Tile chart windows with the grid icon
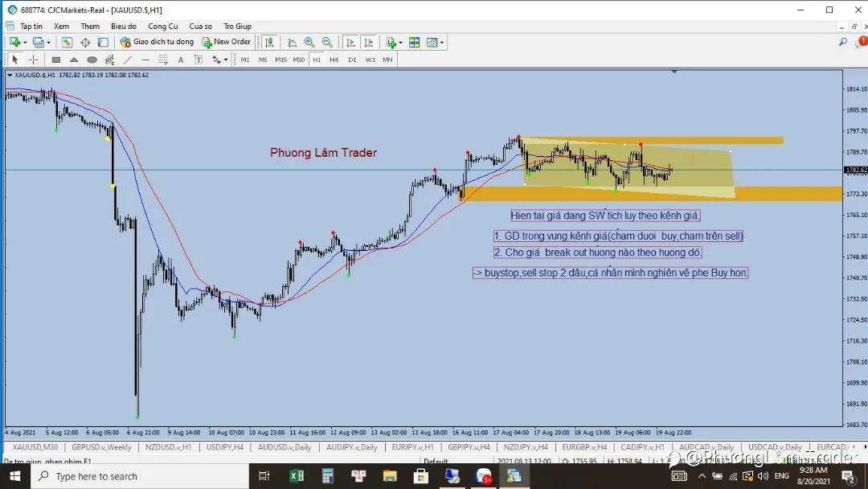The height and width of the screenshot is (489, 868). point(414,42)
